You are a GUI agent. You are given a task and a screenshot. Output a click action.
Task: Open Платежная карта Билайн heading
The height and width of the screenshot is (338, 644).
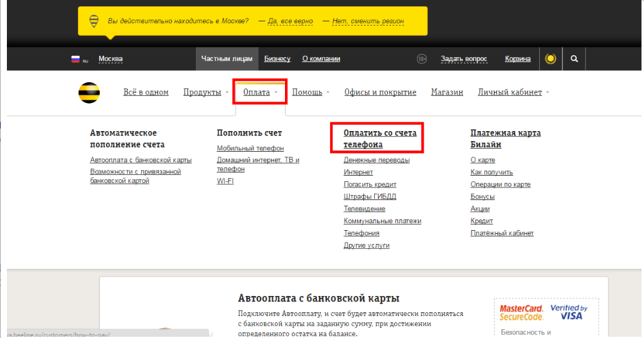pyautogui.click(x=505, y=139)
